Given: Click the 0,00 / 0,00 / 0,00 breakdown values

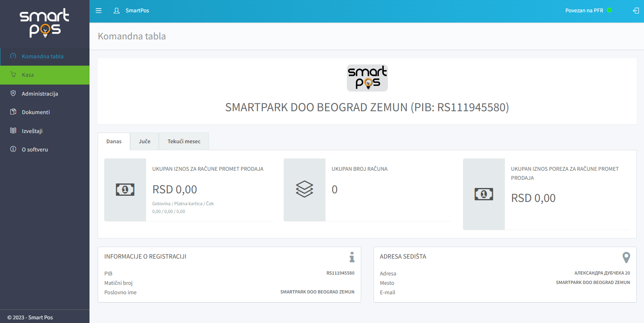Looking at the screenshot, I should [169, 212].
